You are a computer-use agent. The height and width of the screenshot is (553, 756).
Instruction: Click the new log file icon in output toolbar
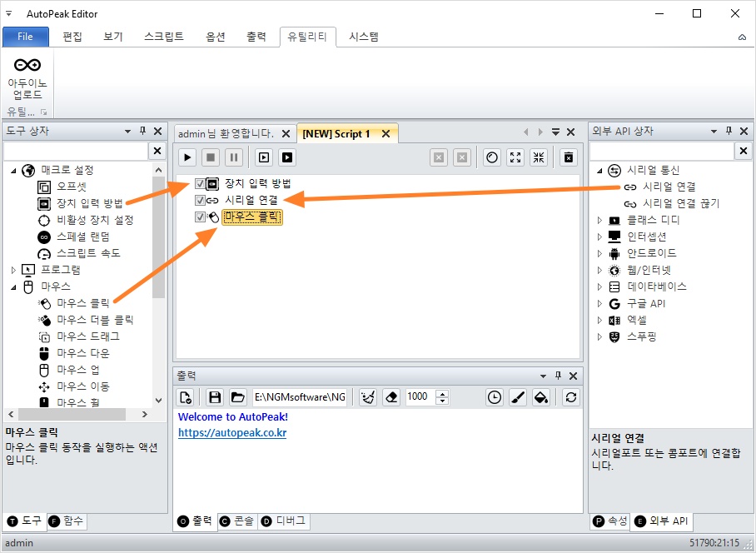click(185, 397)
